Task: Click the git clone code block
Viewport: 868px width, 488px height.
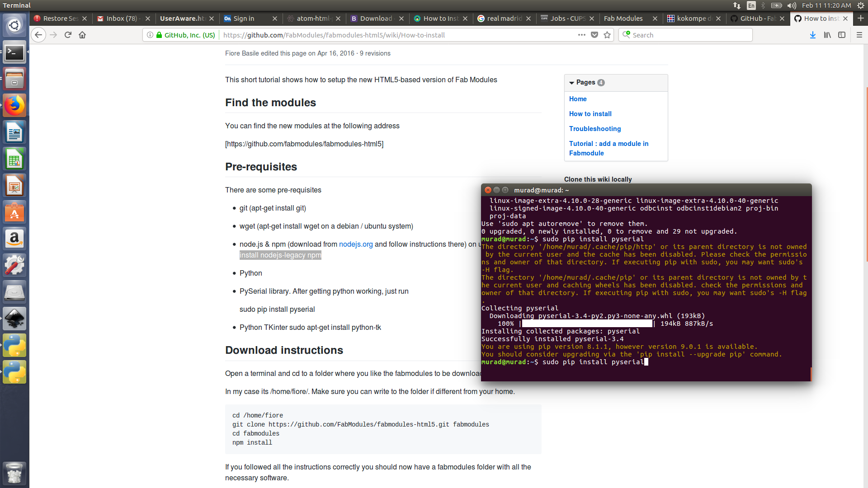Action: [x=383, y=429]
